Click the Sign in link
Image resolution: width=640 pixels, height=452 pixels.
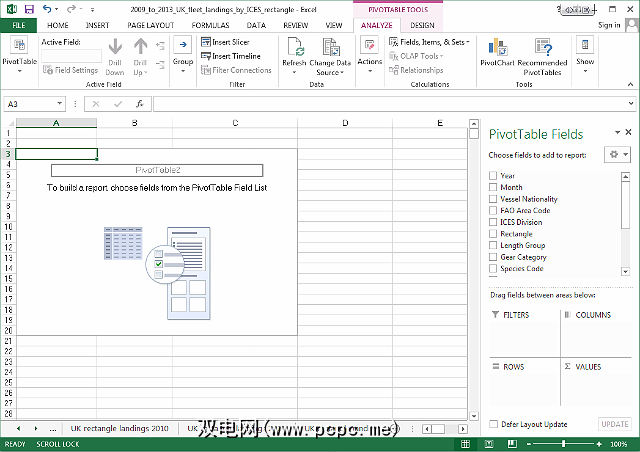[608, 24]
